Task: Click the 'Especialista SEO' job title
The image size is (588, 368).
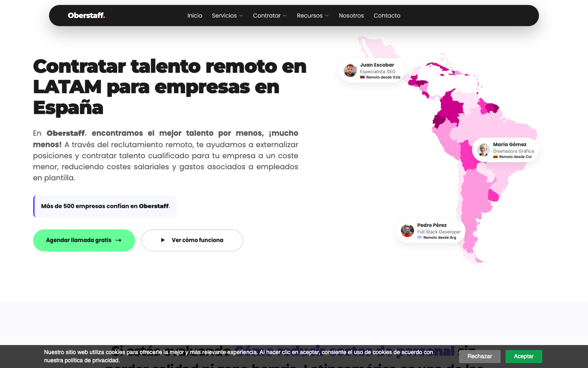Action: [x=378, y=72]
